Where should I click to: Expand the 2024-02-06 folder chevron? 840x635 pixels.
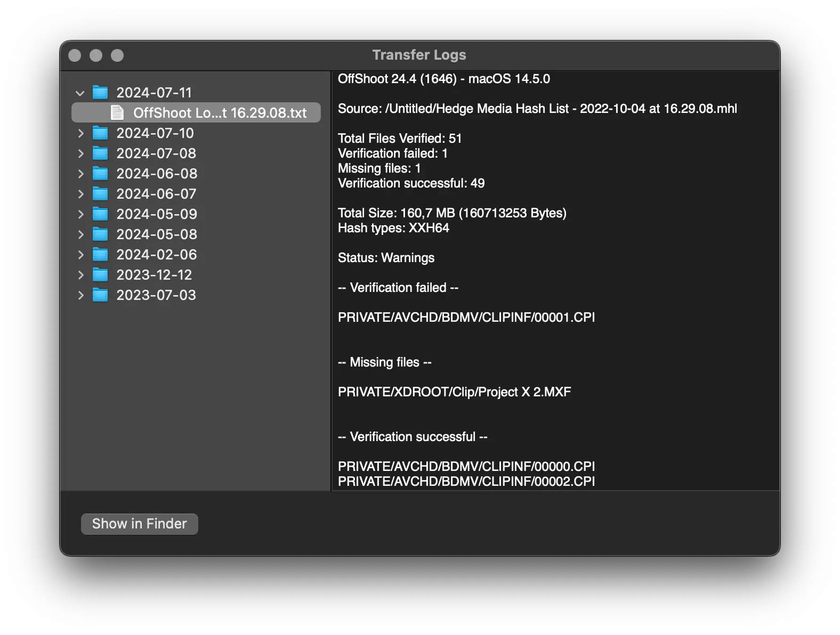[x=80, y=255]
